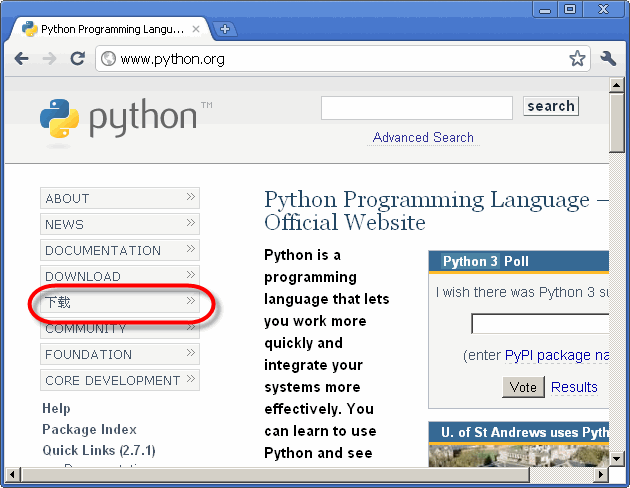Click the browser forward arrow
The image size is (630, 488).
click(49, 59)
